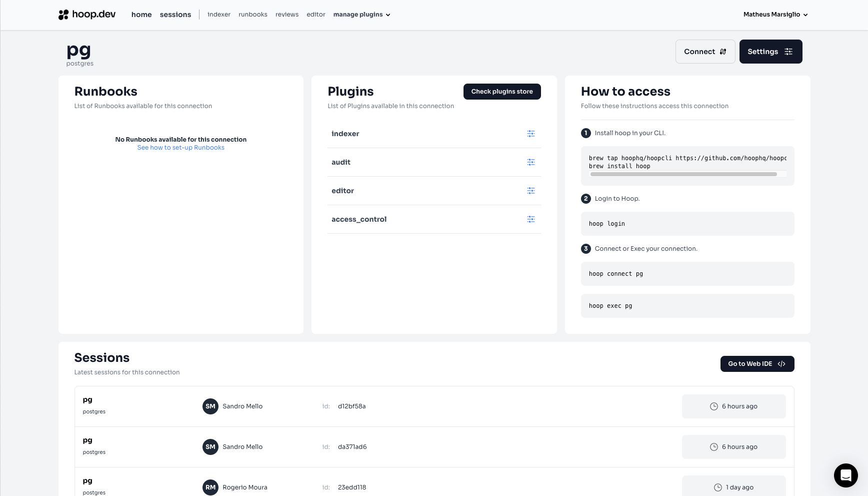Click Check plugins store button

click(x=502, y=92)
